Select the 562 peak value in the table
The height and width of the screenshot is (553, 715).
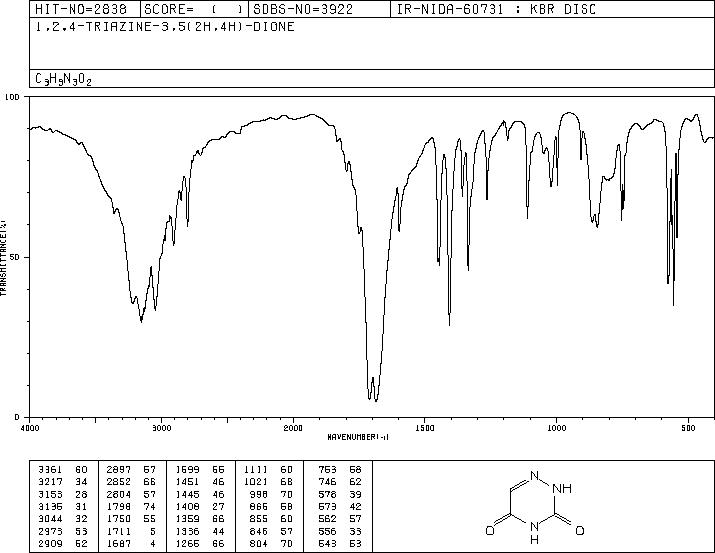327,519
